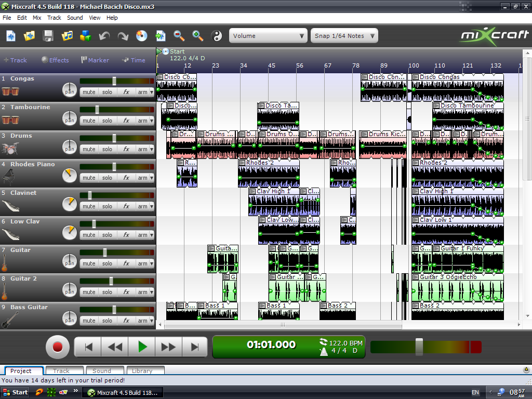This screenshot has height=399, width=532.
Task: Open the arm dropdown arrow on Bass Guitar
Action: [x=152, y=320]
